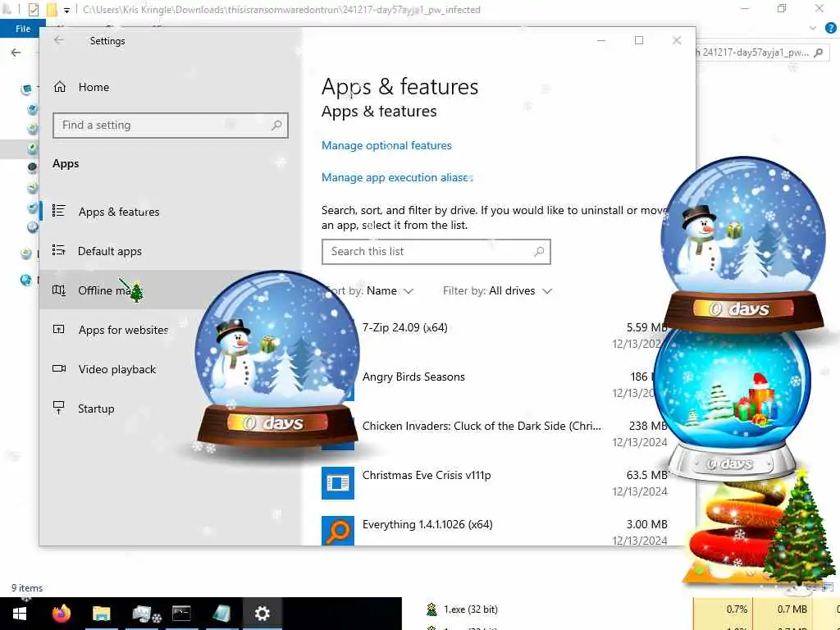Viewport: 840px width, 630px height.
Task: Click the Find a setting search box
Action: coord(171,126)
